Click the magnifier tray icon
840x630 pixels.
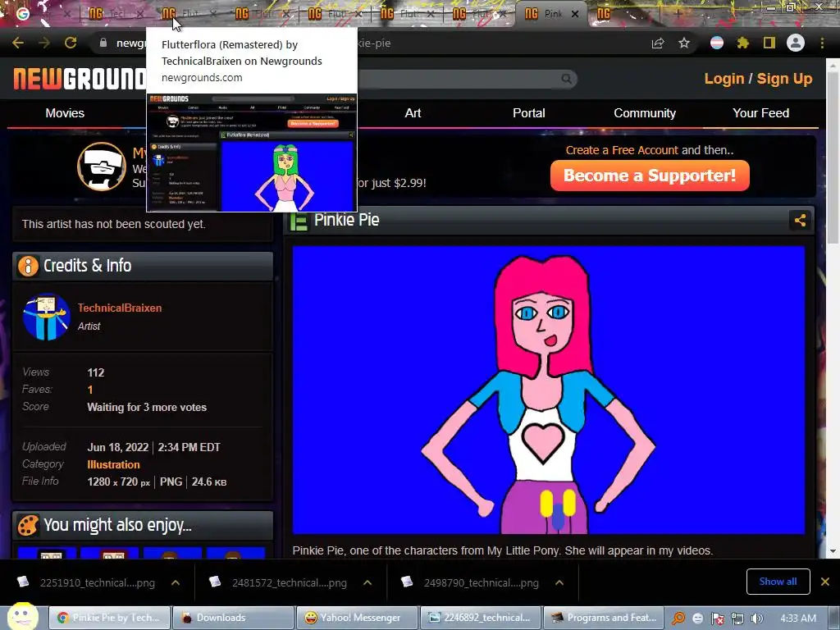678,618
